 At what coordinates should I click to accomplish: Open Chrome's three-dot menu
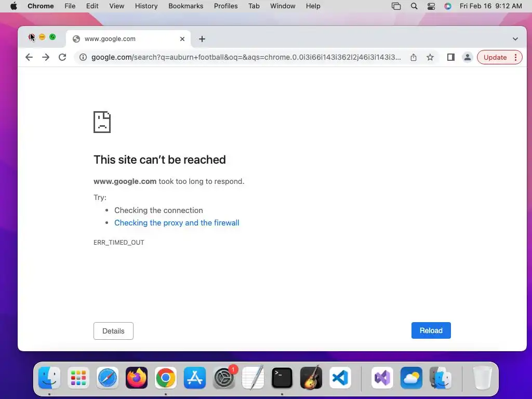[516, 57]
